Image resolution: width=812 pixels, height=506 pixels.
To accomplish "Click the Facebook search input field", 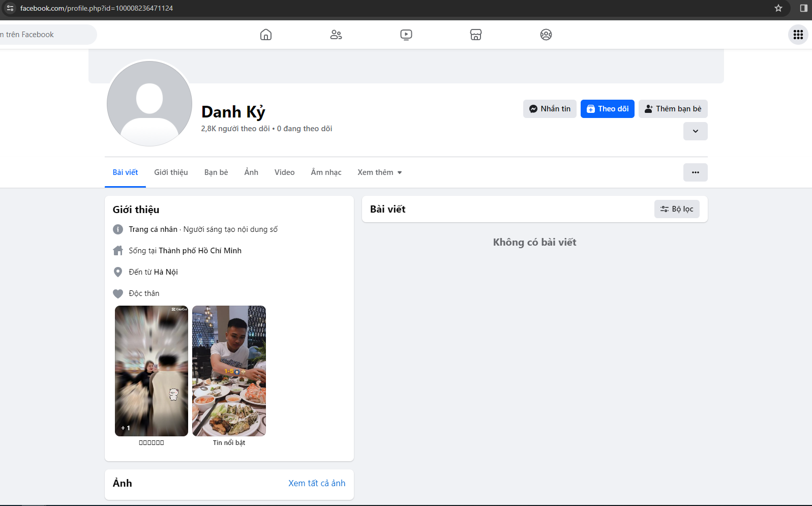I will point(46,35).
